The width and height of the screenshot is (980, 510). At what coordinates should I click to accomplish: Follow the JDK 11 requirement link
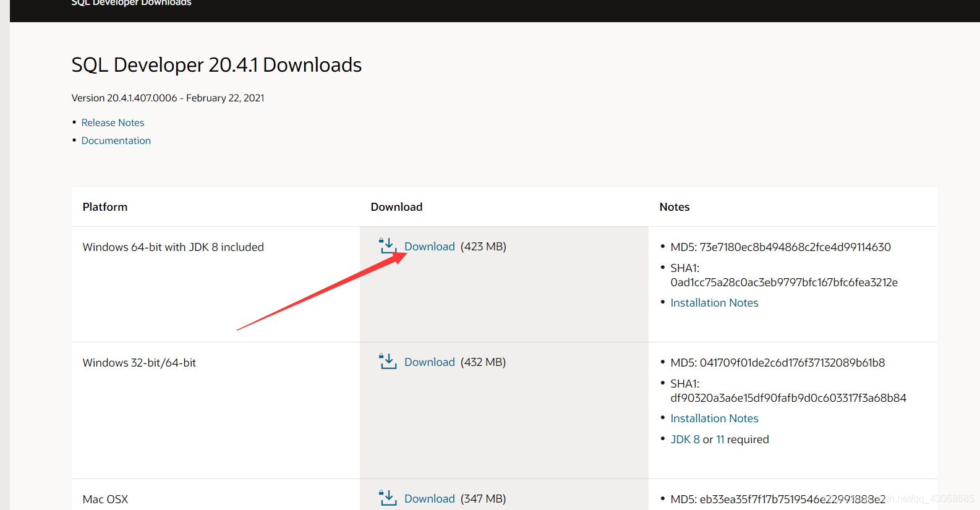[720, 440]
